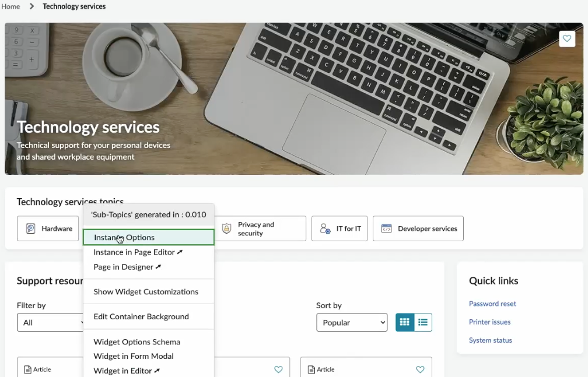
Task: Open the Developer services topic
Action: coord(418,228)
